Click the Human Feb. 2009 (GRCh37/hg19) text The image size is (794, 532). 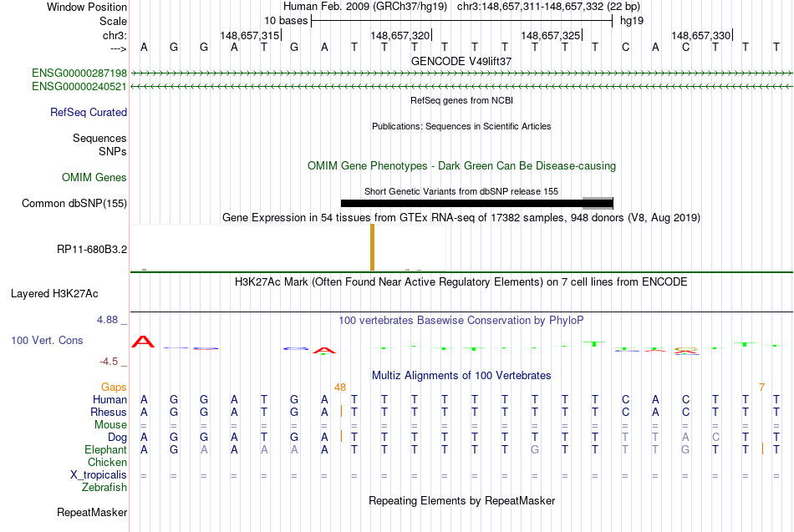pyautogui.click(x=365, y=7)
